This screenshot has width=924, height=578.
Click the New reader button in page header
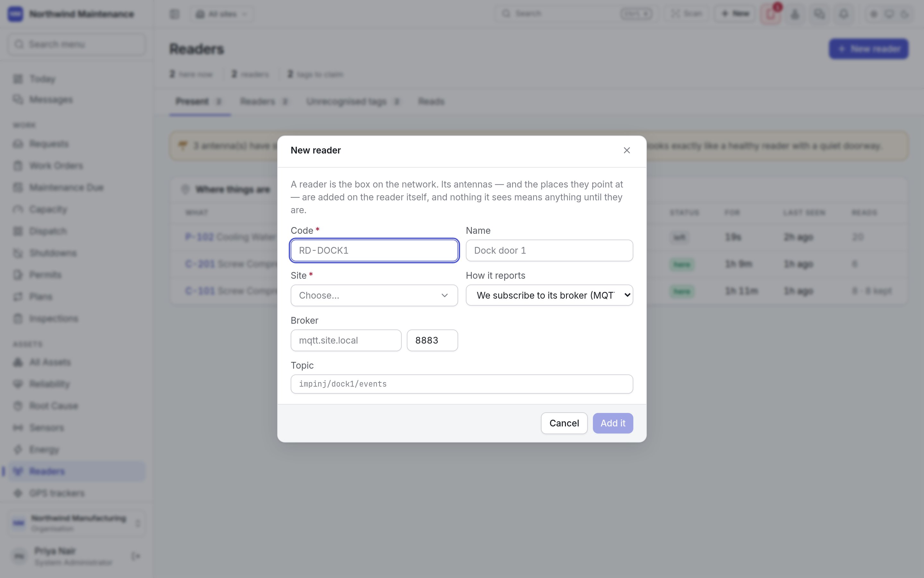tap(868, 49)
